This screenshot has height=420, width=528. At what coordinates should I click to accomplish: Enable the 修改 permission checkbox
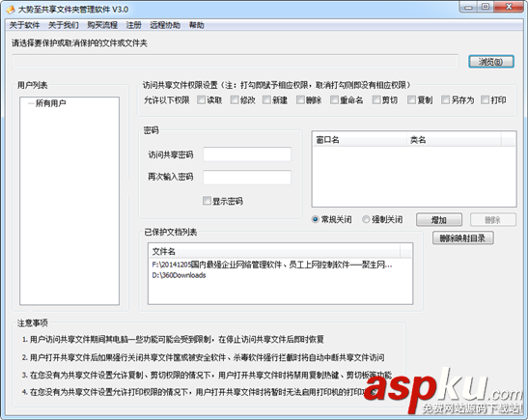(235, 99)
